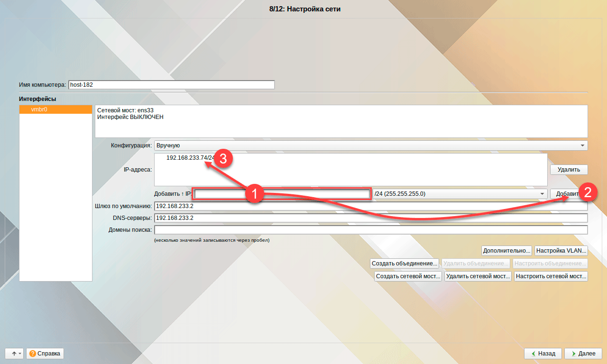This screenshot has height=364, width=607.
Task: Click the hint about values separated by space
Action: click(x=212, y=240)
